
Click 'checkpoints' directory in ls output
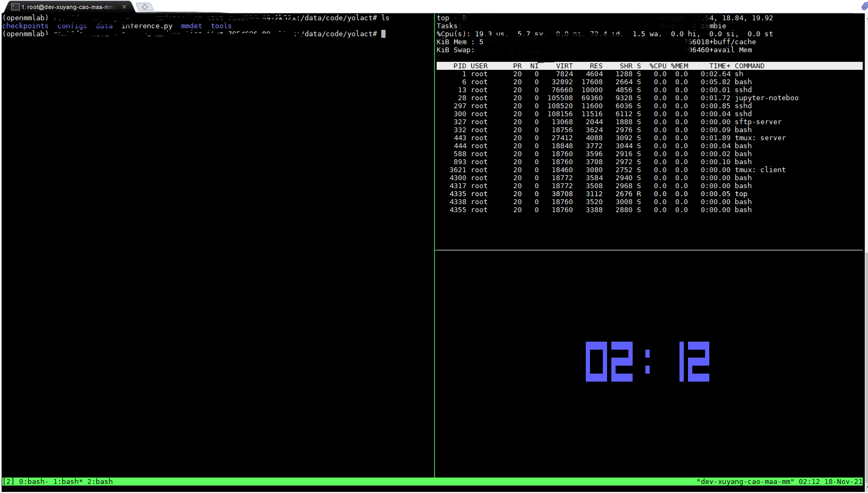26,26
